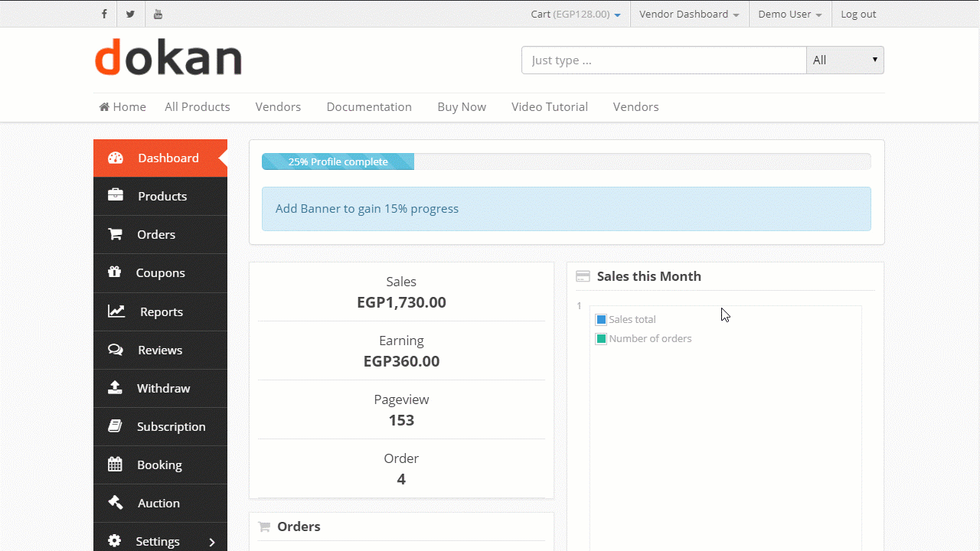Open the Facebook social icon
The height and width of the screenshot is (551, 980).
(104, 14)
